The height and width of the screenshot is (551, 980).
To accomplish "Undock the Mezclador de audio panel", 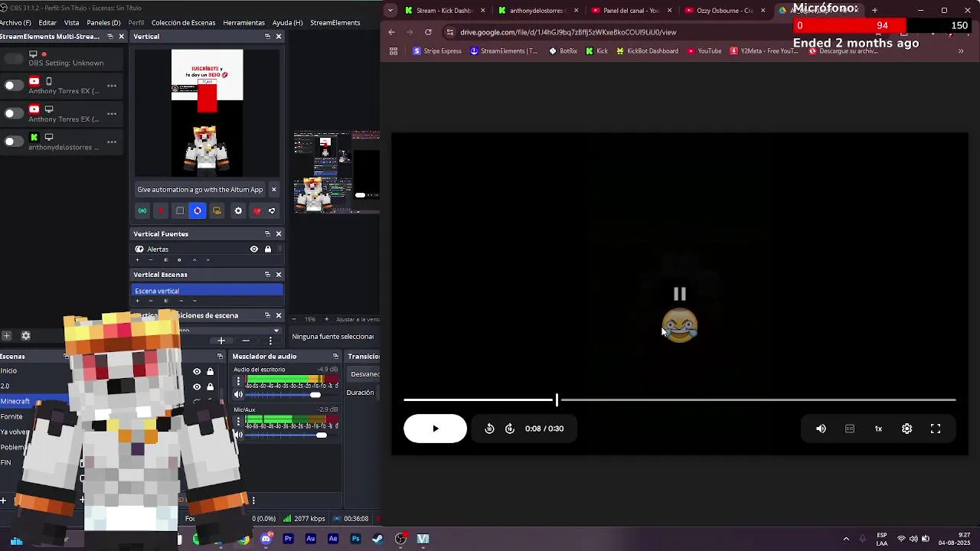I will click(335, 356).
